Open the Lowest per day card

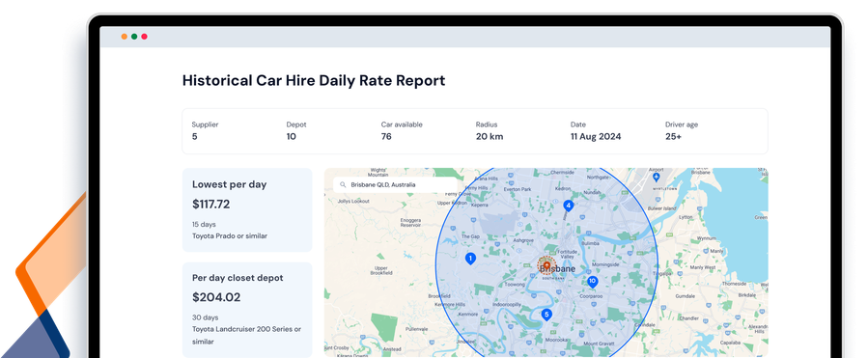(247, 209)
